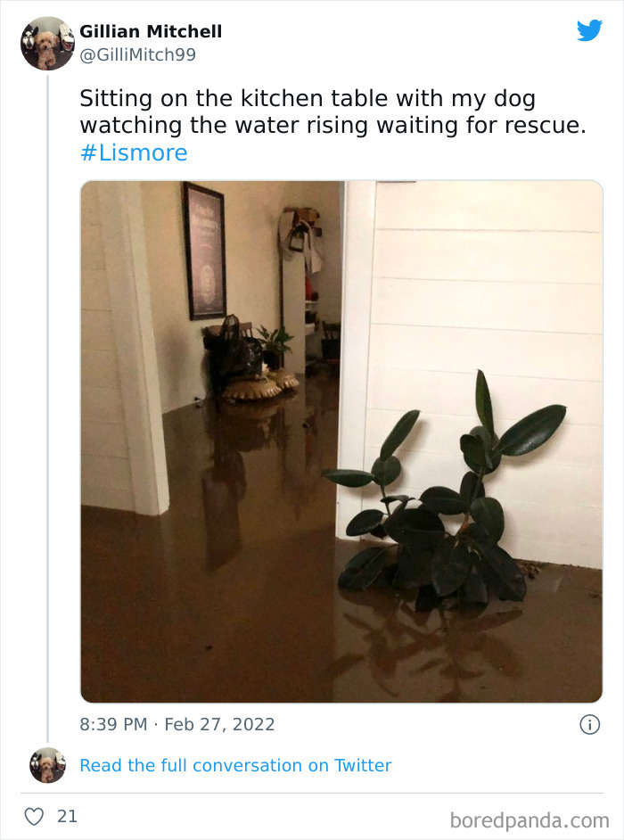624x840 pixels.
Task: Click Gillian Mitchell's dog profile avatar
Action: tap(46, 42)
